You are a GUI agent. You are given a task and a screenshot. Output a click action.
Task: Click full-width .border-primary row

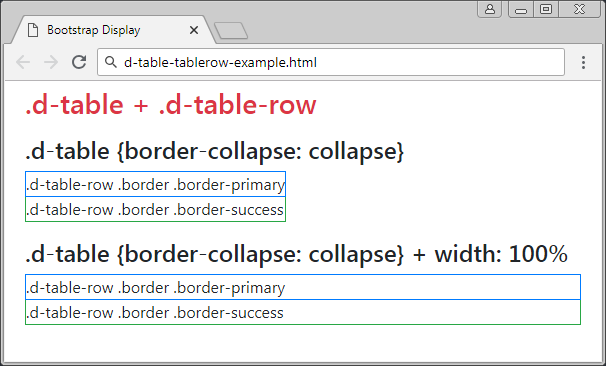point(303,287)
